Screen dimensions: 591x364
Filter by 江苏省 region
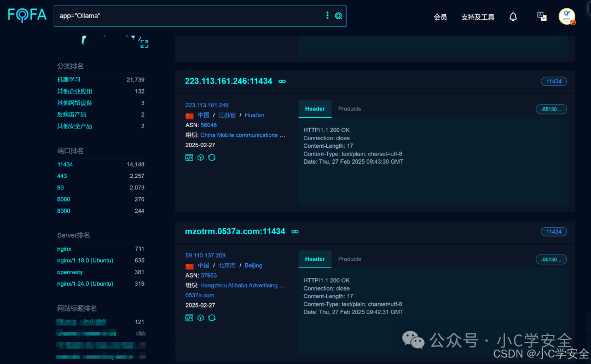pyautogui.click(x=227, y=115)
